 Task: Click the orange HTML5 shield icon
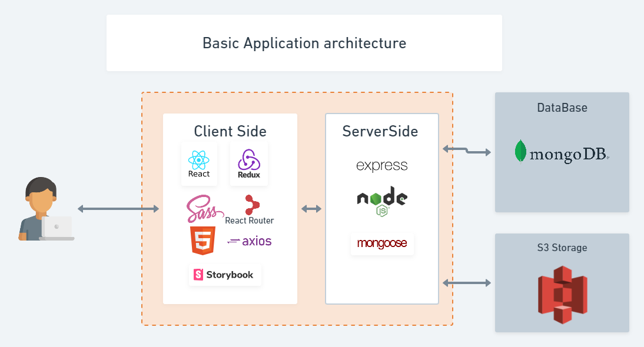click(x=203, y=241)
